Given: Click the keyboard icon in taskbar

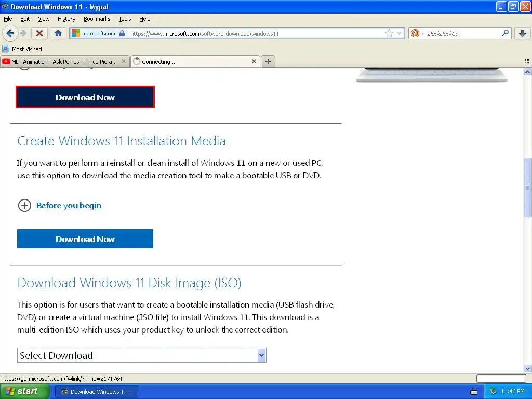Looking at the screenshot, I should tap(474, 392).
